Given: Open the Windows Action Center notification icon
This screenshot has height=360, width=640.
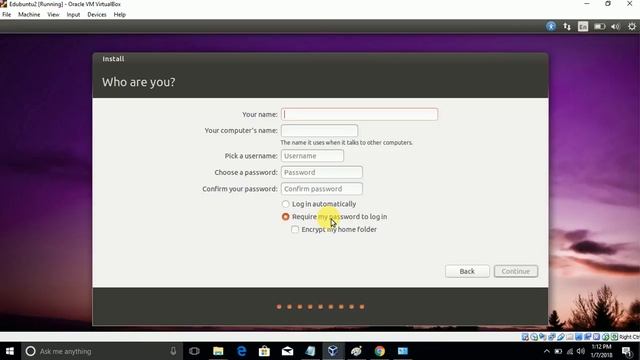Looking at the screenshot, I should (x=627, y=351).
